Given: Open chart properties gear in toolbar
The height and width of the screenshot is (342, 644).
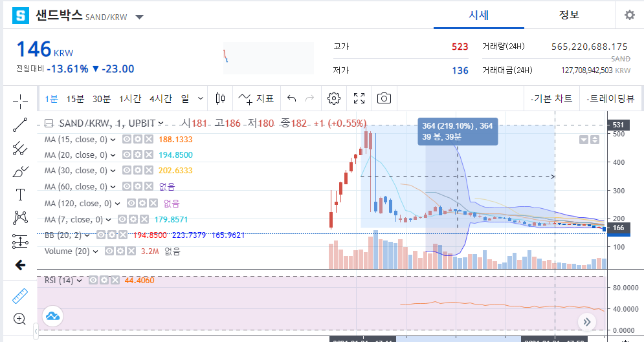Looking at the screenshot, I should click(334, 98).
